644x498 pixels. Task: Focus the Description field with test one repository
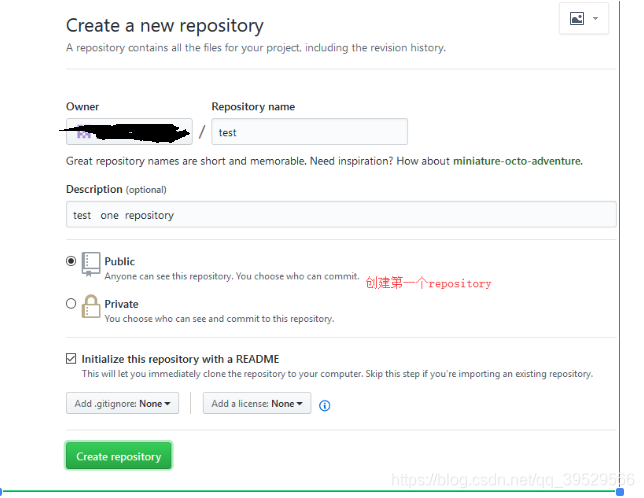[341, 214]
